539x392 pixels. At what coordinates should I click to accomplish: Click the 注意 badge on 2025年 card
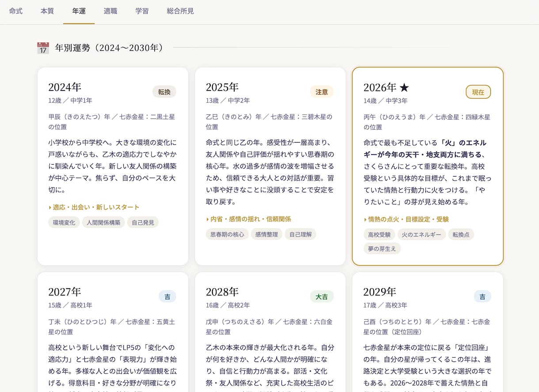click(322, 92)
